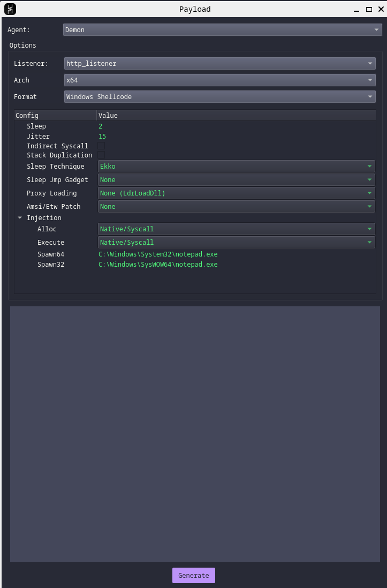Open the Sleep Jmp Gadget dropdown
The width and height of the screenshot is (387, 588).
[236, 179]
